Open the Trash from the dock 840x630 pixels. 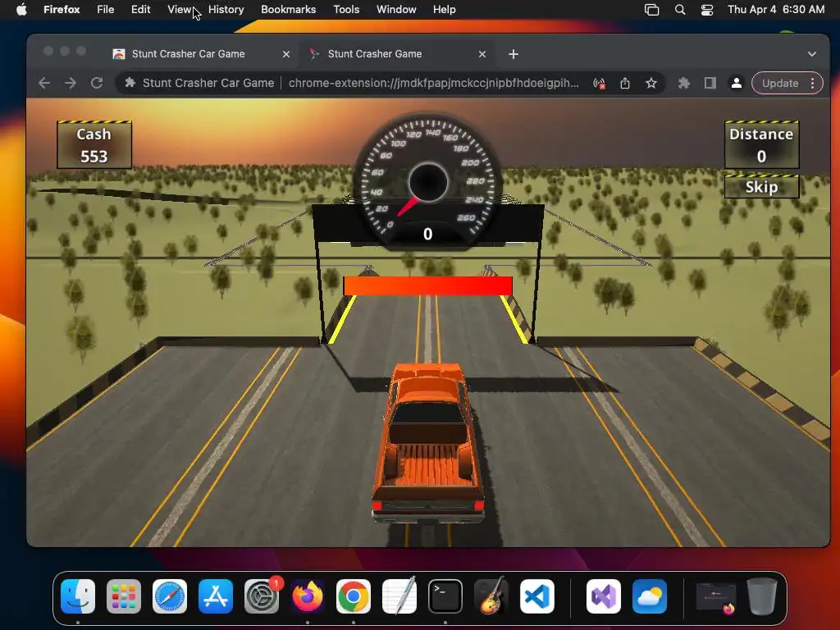pyautogui.click(x=762, y=596)
